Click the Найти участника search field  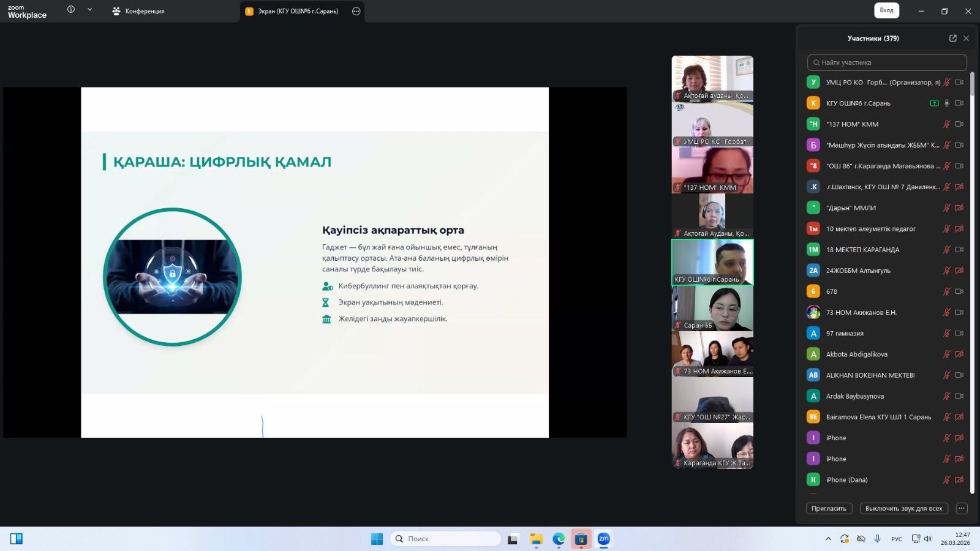(887, 62)
